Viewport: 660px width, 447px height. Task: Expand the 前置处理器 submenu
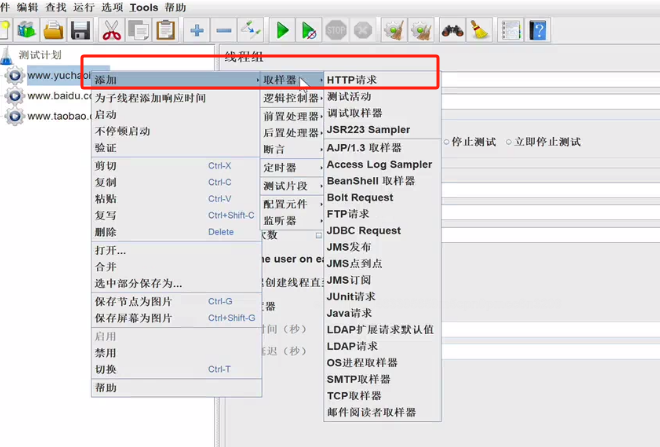coord(293,116)
